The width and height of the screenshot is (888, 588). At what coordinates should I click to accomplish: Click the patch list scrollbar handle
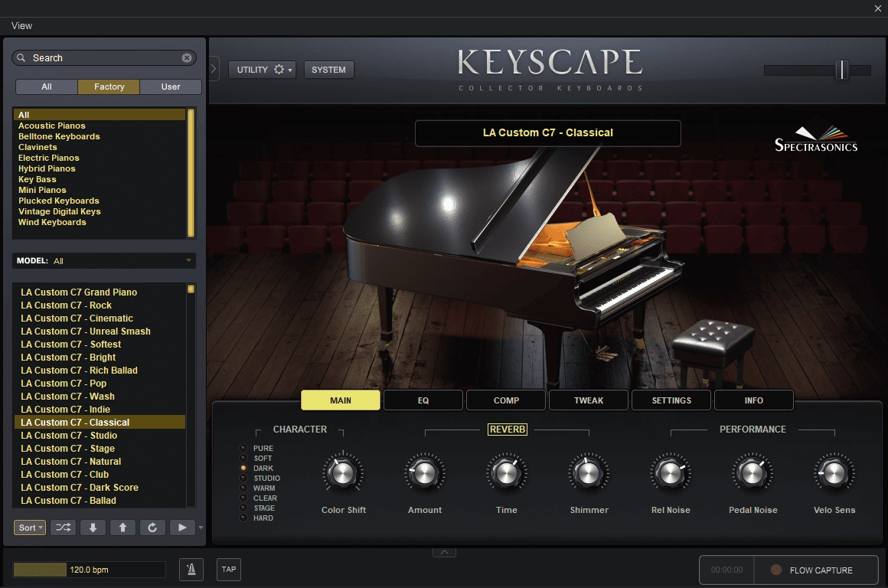191,289
